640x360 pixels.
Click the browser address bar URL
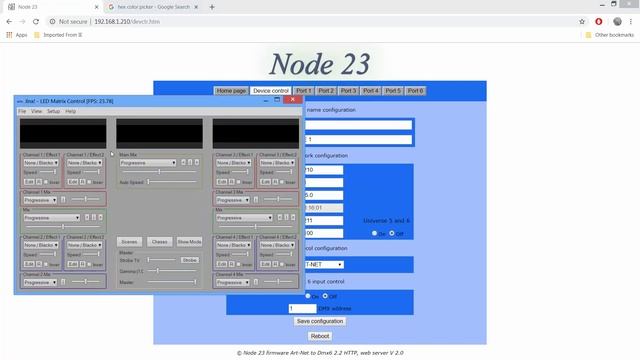click(127, 22)
